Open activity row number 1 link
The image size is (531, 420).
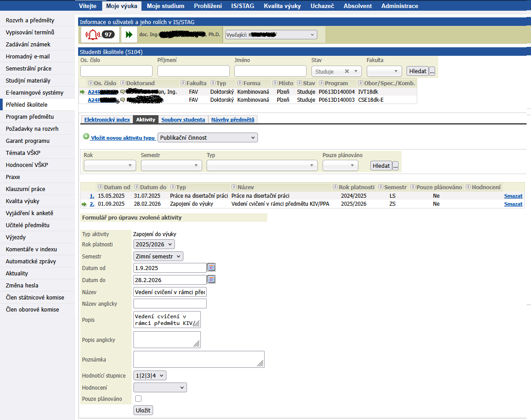(x=92, y=196)
